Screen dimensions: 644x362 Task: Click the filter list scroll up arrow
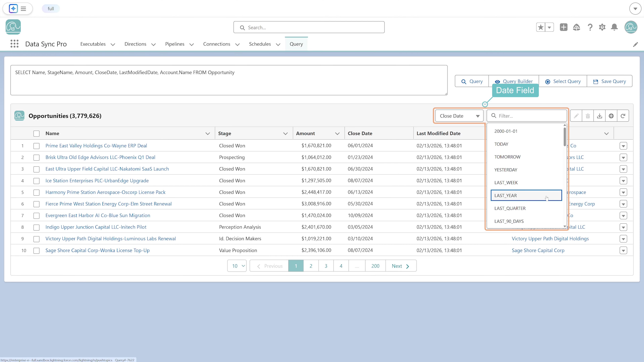click(x=565, y=125)
